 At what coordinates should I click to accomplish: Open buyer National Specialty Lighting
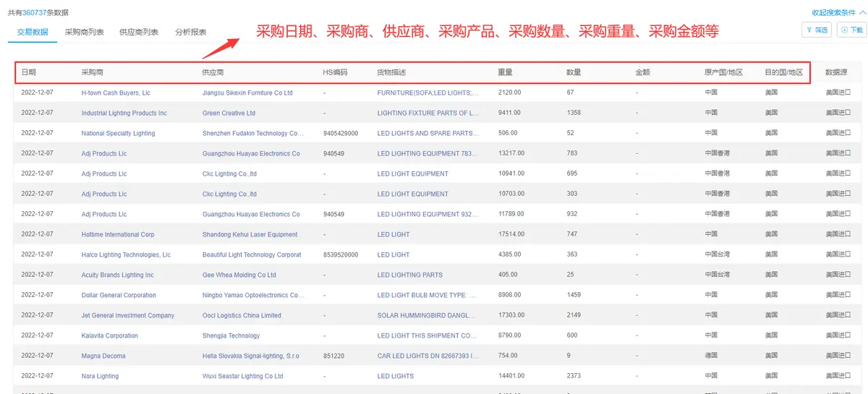click(118, 133)
